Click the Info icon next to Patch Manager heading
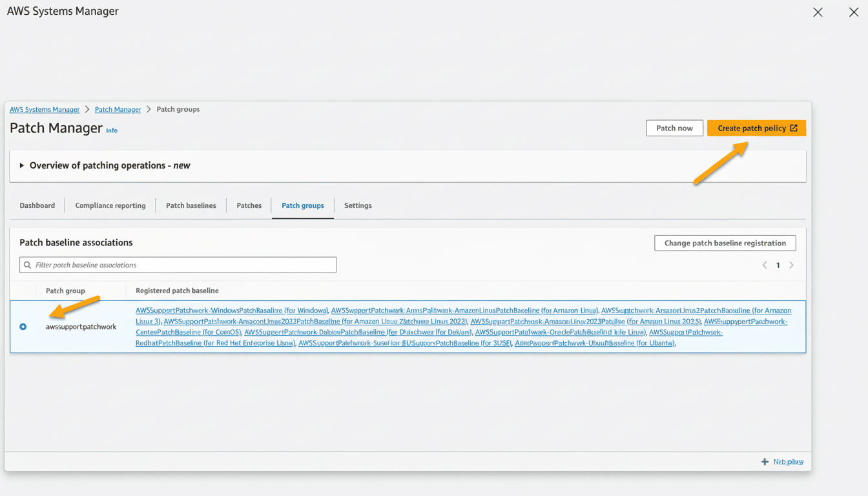This screenshot has height=496, width=868. (x=111, y=130)
